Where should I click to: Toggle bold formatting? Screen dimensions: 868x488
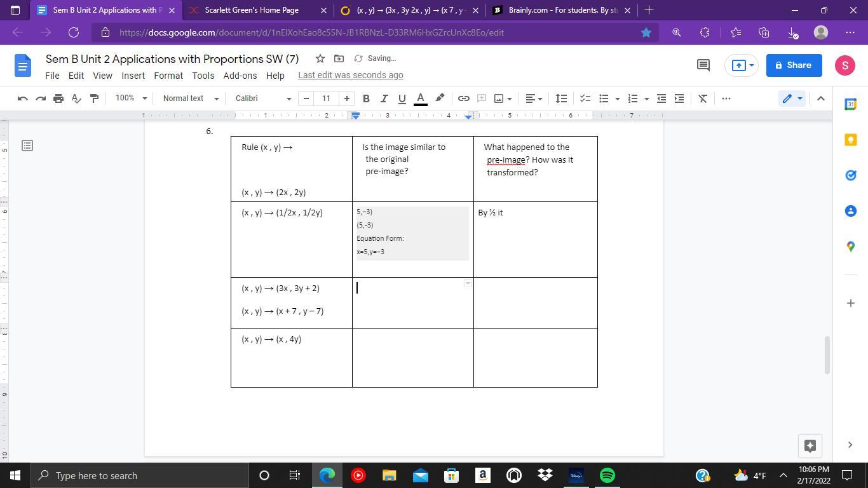click(x=366, y=98)
